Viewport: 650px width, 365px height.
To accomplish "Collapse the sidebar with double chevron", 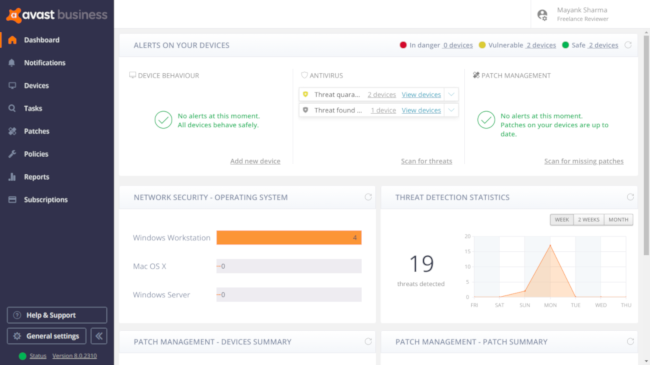I will (x=99, y=336).
